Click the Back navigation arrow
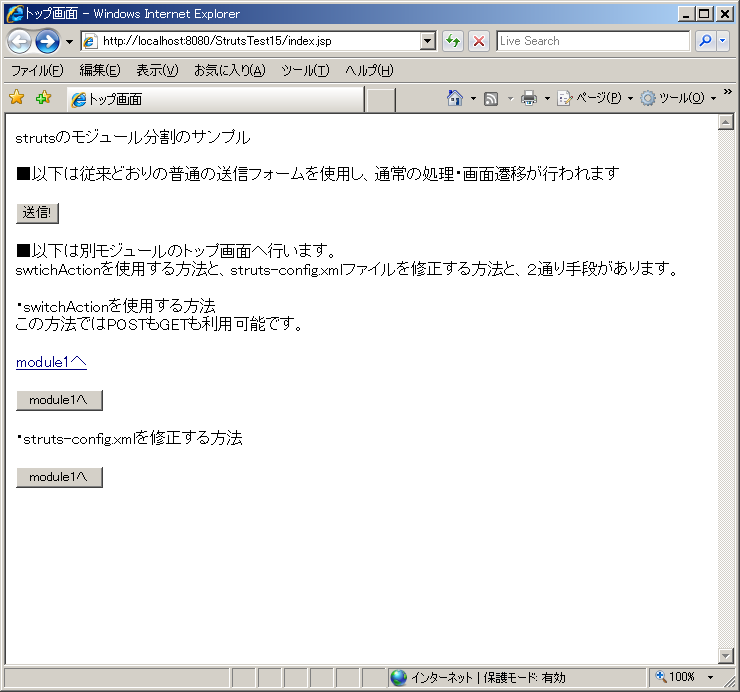This screenshot has width=740, height=692. pyautogui.click(x=19, y=42)
